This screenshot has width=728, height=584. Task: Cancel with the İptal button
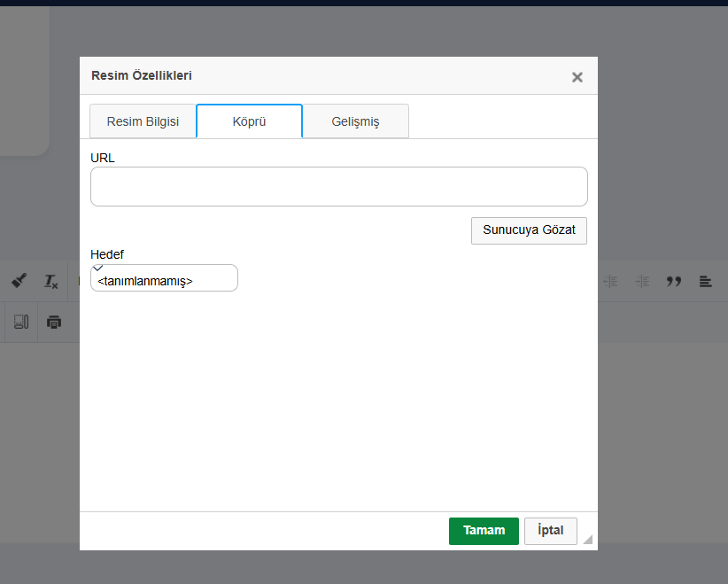(x=551, y=531)
